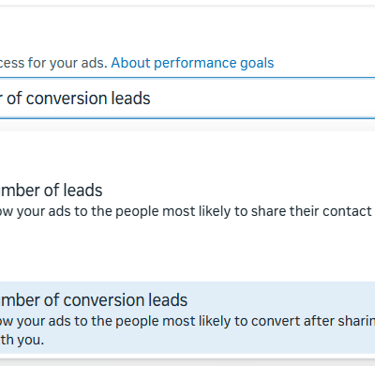Click the 'th you.' line in highlighted option
Screen dimensions: 375x366
22,340
